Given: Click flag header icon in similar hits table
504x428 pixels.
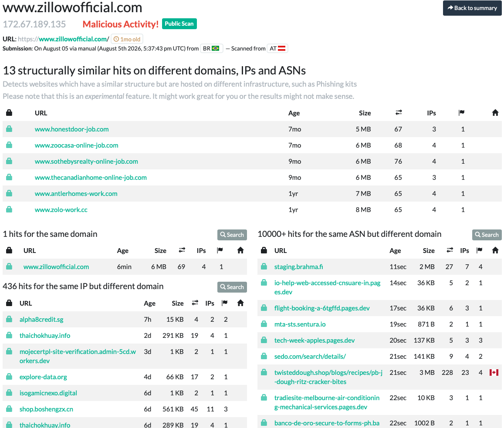Looking at the screenshot, I should click(462, 112).
